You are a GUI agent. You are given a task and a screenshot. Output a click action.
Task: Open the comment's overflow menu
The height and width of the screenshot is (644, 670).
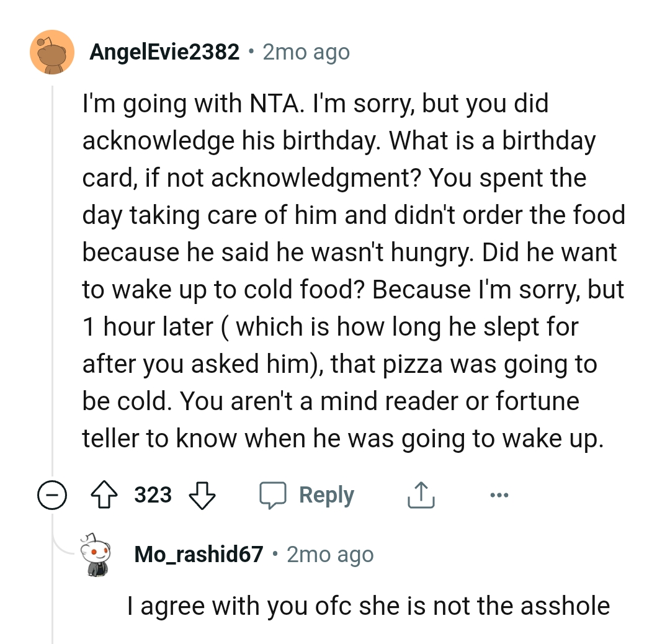pos(500,494)
